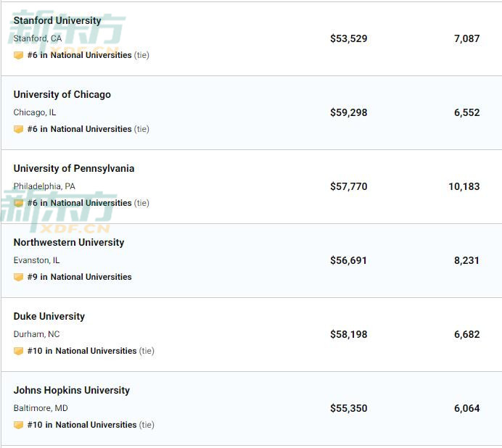Viewport: 502px width, 448px height.
Task: Select Northwestern's #9 in National Universities ranking
Action: click(80, 277)
